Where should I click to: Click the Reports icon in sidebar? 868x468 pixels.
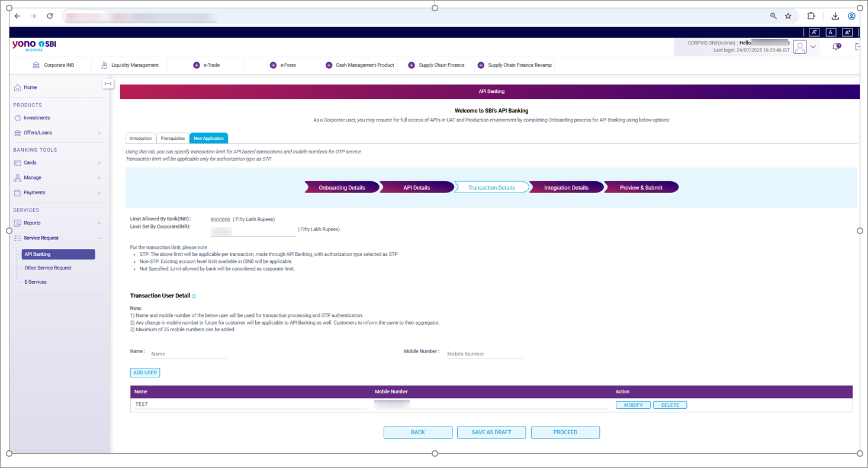tap(18, 223)
